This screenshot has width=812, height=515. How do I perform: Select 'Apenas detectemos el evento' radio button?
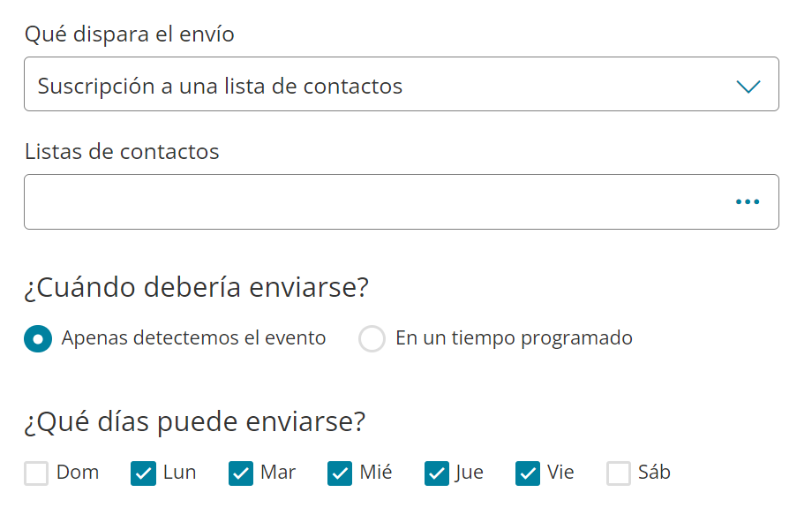38,338
